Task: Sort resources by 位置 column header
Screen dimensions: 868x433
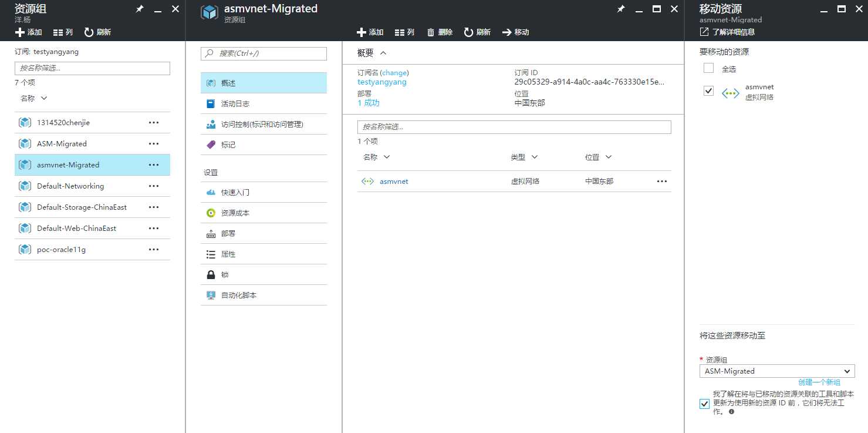Action: pyautogui.click(x=598, y=157)
